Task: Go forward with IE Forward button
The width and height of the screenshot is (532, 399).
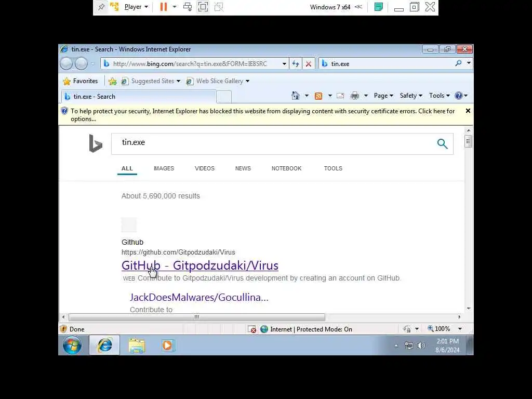Action: tap(81, 63)
